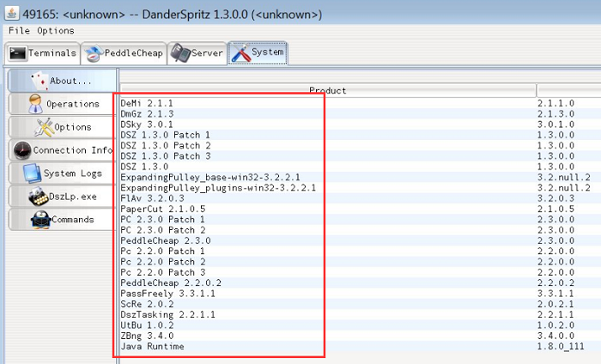Click the Operations user icon
The image size is (601, 364).
(36, 104)
